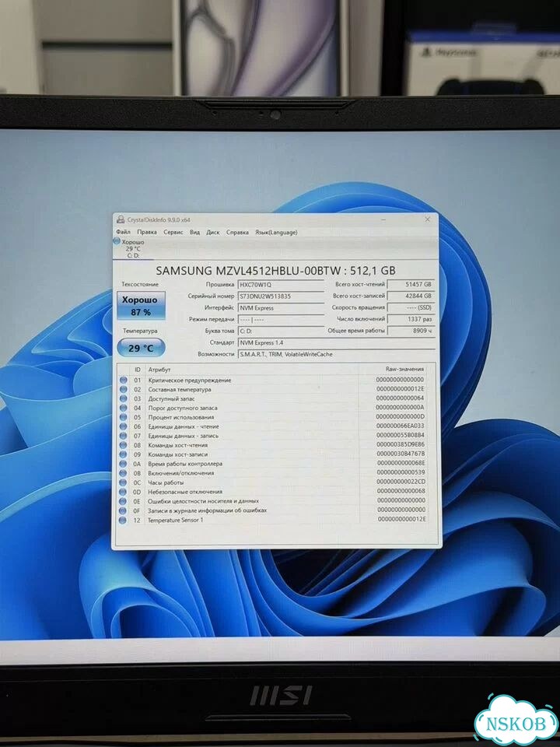Click status icon of Единицы данных - чтение row
Screen dimensions: 560x747
pos(124,426)
